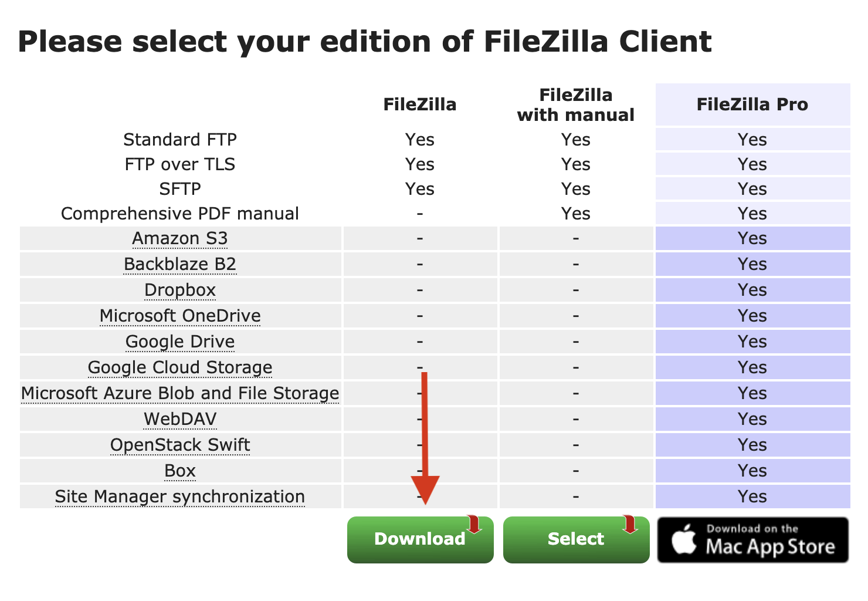Select the FileZilla with manual column header
This screenshot has width=868, height=601.
[575, 104]
